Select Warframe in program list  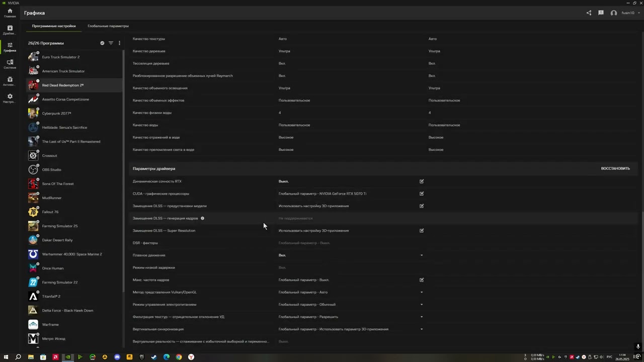tap(74, 325)
